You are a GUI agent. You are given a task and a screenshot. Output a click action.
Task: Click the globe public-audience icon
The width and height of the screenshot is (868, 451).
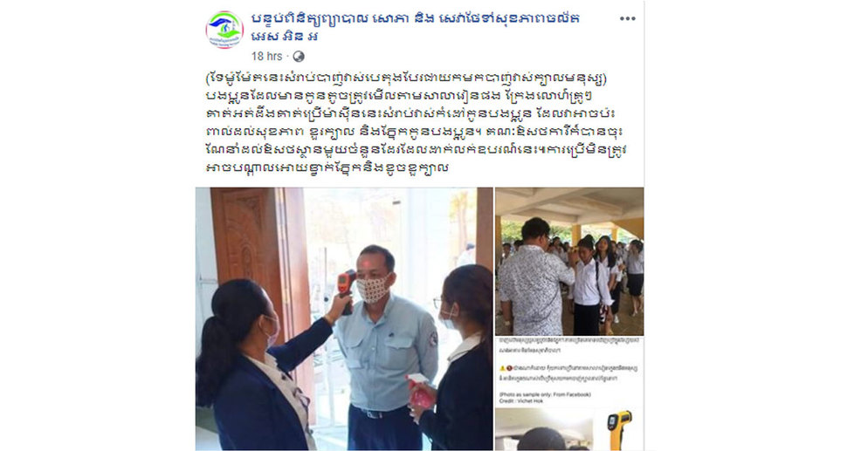[x=299, y=57]
